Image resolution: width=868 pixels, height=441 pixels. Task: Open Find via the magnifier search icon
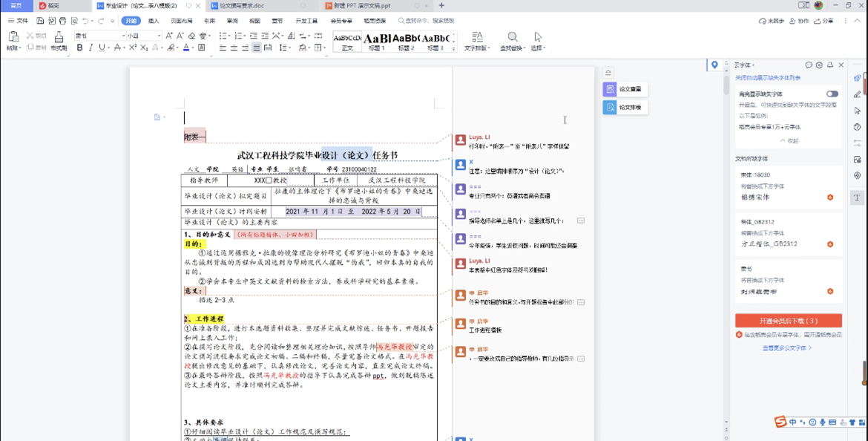click(512, 37)
